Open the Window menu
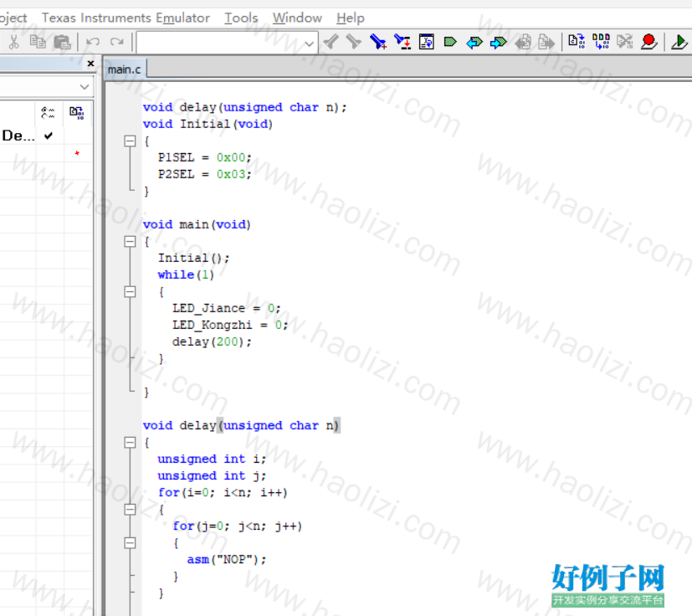 pos(297,18)
